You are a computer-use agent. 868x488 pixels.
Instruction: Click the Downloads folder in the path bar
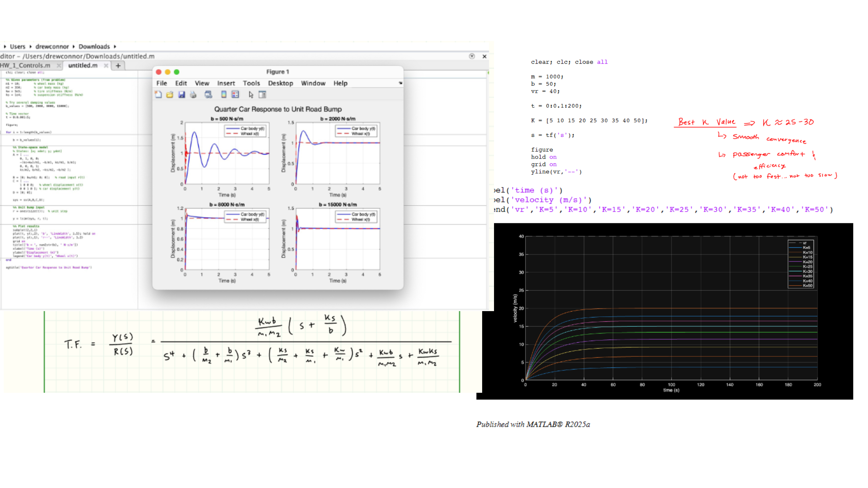pos(94,46)
